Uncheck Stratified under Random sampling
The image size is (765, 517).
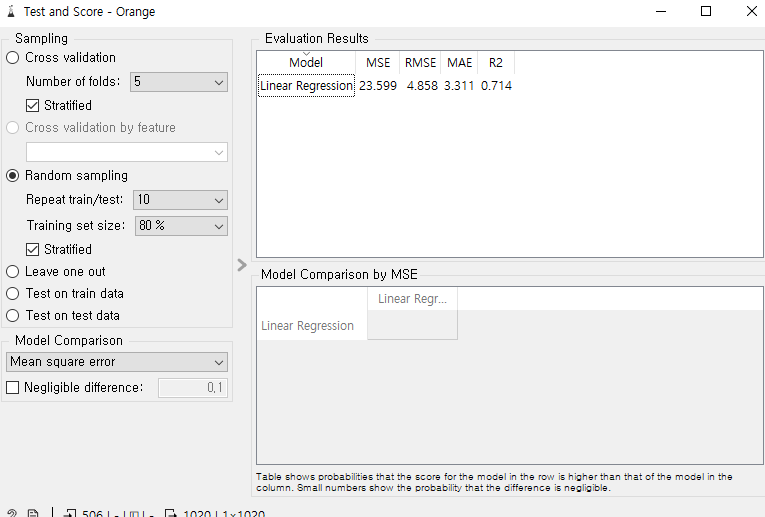click(34, 250)
